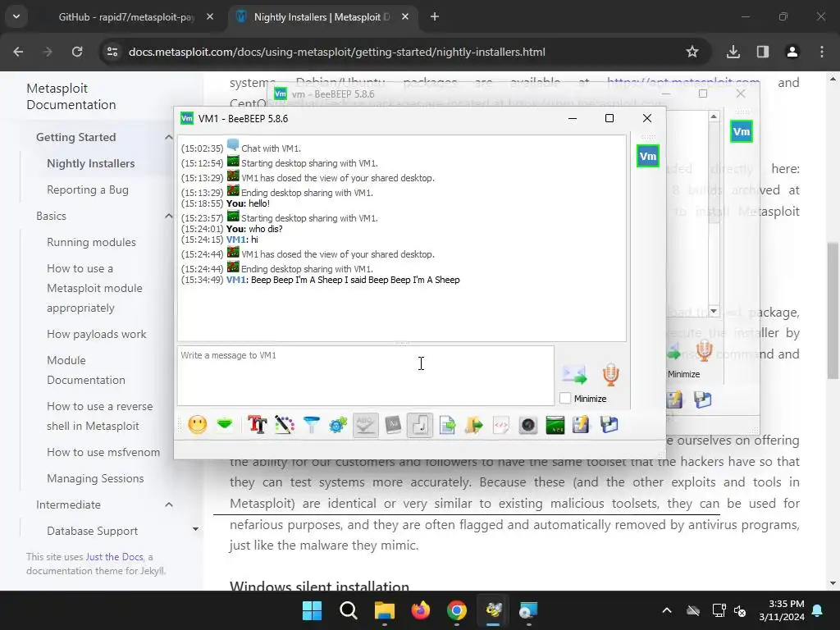Click the Write a message to VM1 field
The image size is (840, 630).
pos(366,376)
